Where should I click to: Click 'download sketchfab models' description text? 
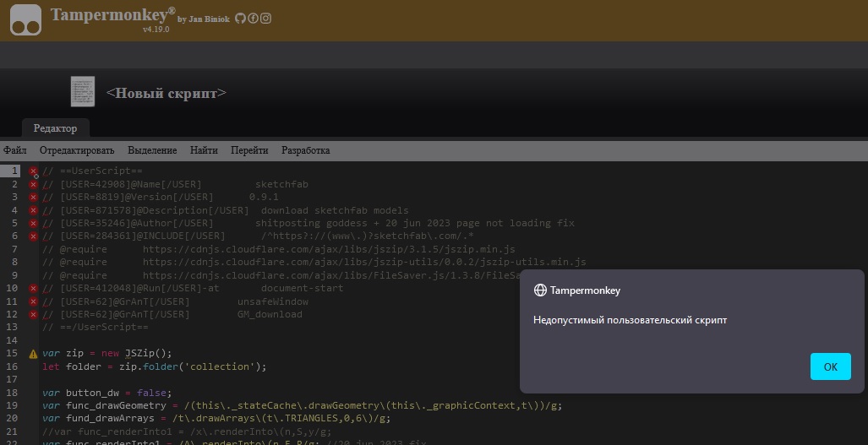(x=335, y=210)
